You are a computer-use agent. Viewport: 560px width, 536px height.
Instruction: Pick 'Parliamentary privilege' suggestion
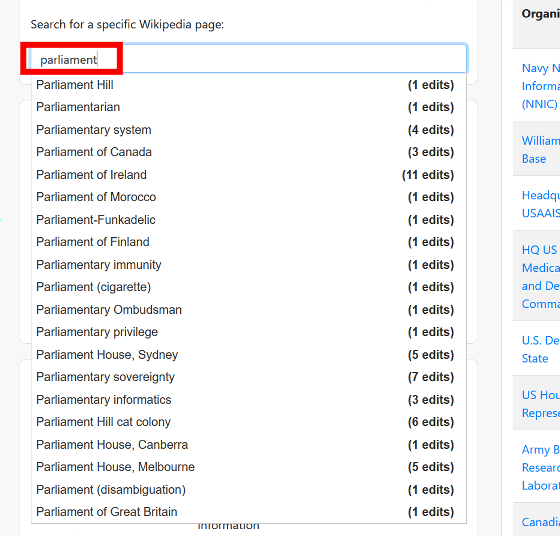pyautogui.click(x=249, y=332)
